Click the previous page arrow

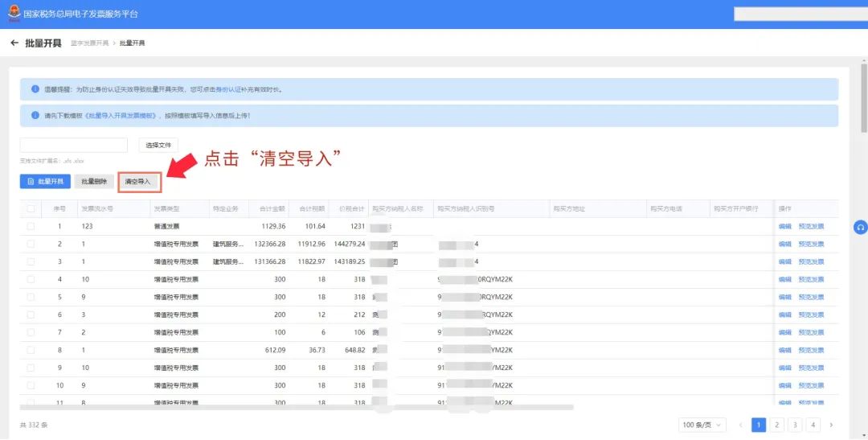(x=741, y=425)
